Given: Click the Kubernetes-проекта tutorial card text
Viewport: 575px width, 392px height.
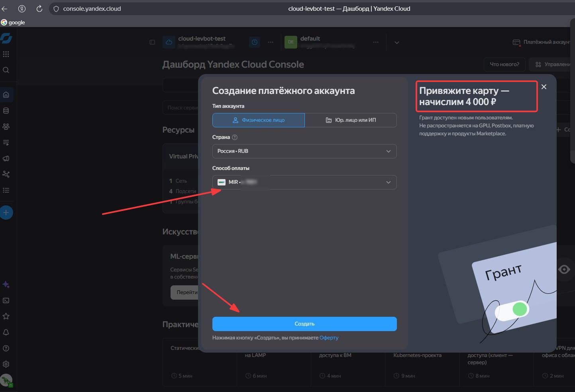Looking at the screenshot, I should point(417,355).
